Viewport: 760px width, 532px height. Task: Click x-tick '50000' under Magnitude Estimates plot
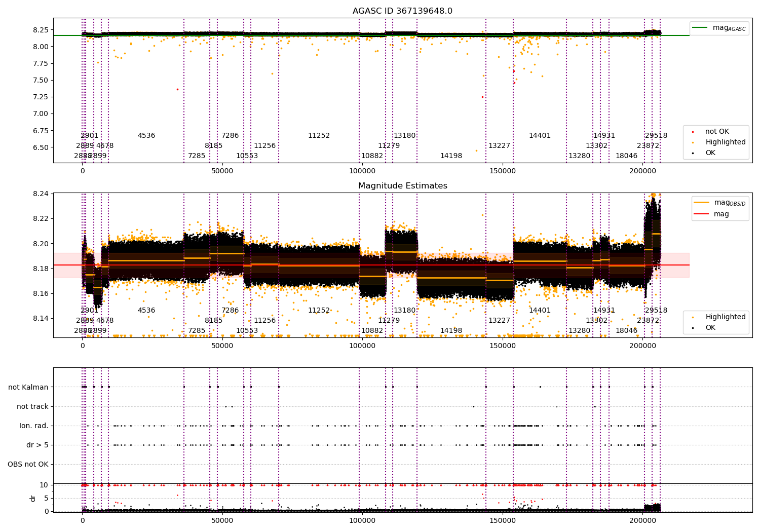[222, 346]
